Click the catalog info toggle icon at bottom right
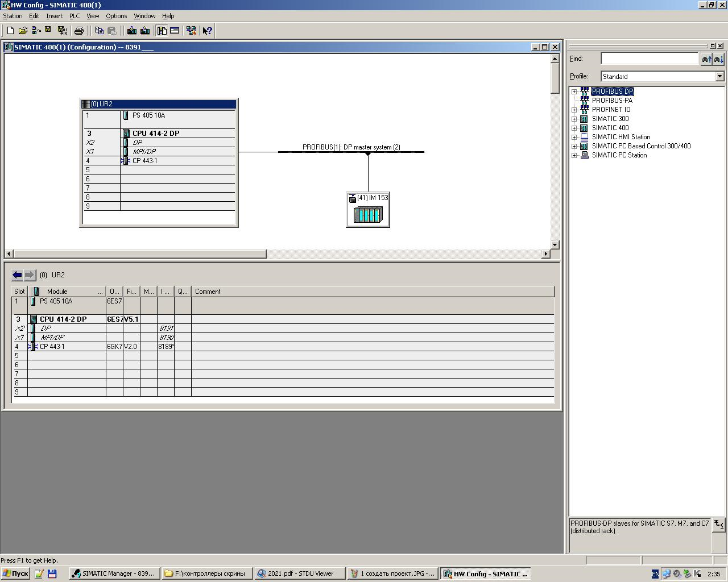 point(719,524)
